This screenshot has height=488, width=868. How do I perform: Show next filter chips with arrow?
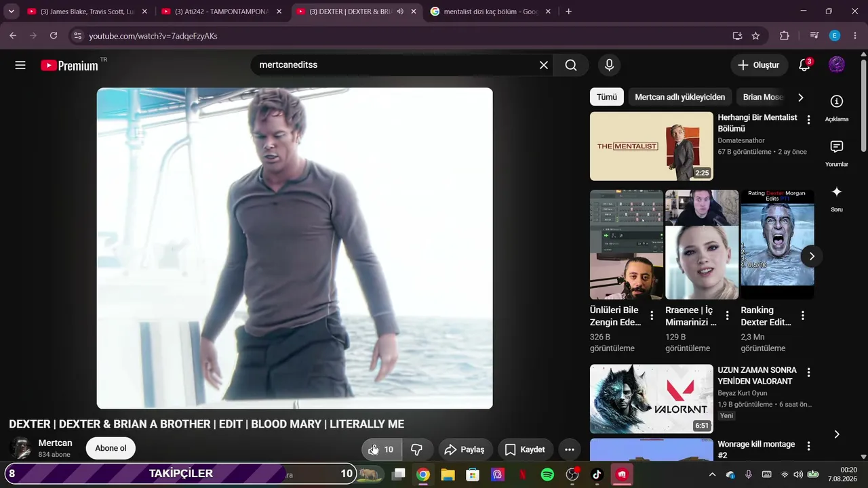(x=800, y=97)
